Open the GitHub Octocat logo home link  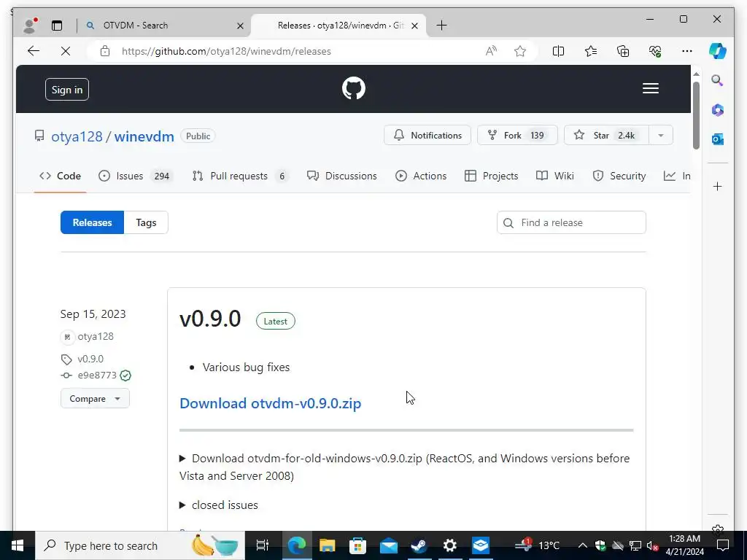[x=354, y=88]
